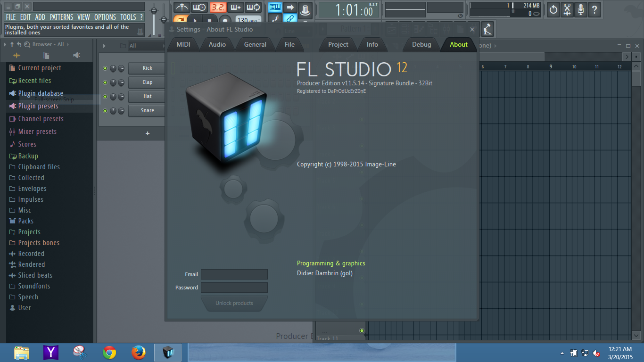This screenshot has height=362, width=644.
Task: Select the Clap channel button
Action: [148, 82]
